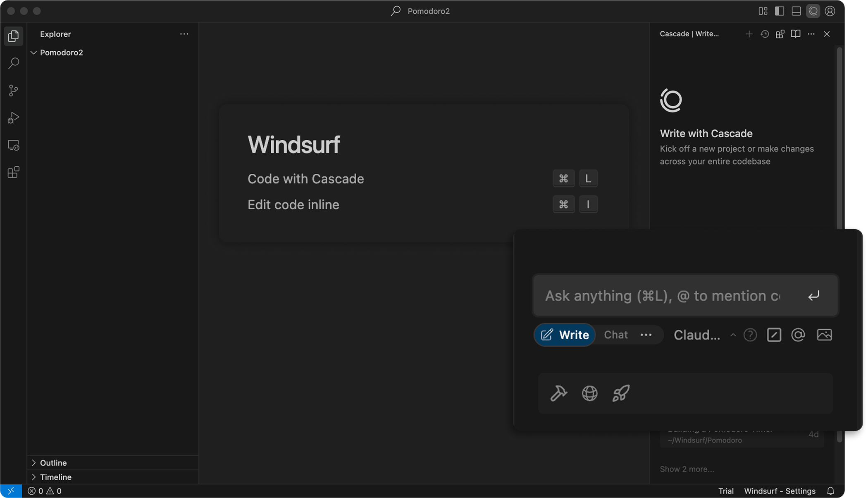This screenshot has height=498, width=868.
Task: Start a new Cascade conversation with plus
Action: pyautogui.click(x=749, y=34)
